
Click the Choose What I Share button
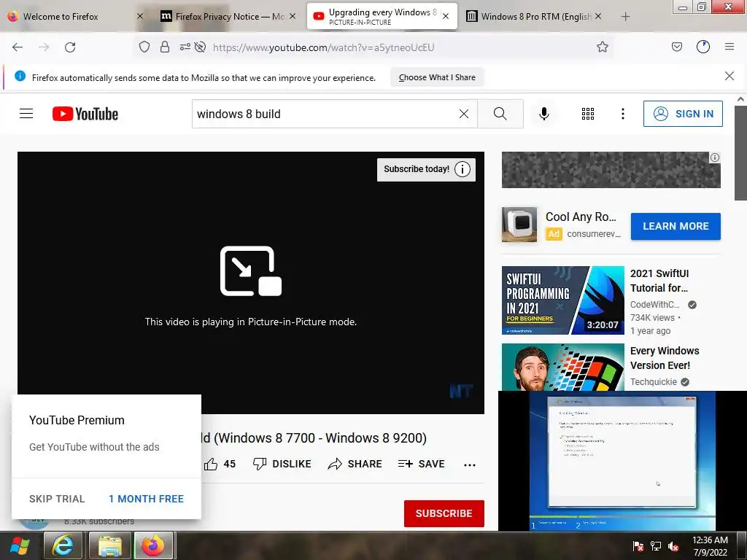point(437,77)
